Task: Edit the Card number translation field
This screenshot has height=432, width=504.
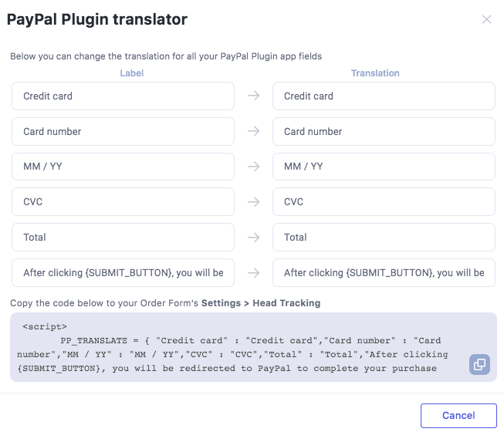Action: point(384,132)
